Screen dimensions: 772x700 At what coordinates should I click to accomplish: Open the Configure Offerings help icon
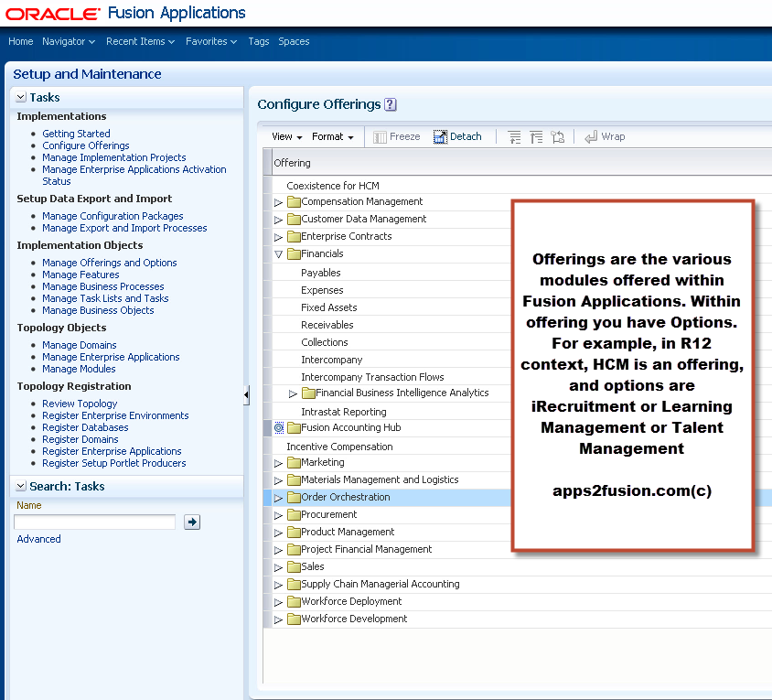391,104
